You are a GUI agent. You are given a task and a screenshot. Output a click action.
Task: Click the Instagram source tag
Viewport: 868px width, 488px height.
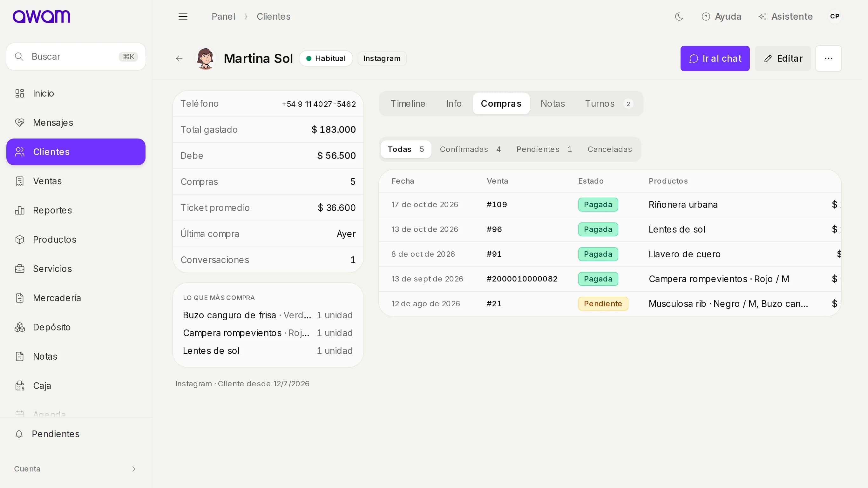pos(382,58)
